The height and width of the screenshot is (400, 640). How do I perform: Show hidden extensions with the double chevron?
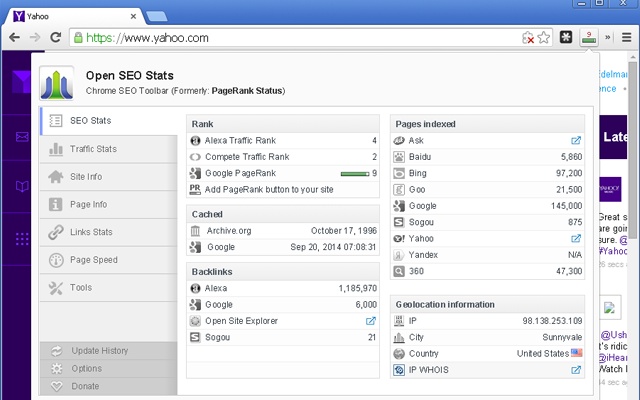click(608, 37)
